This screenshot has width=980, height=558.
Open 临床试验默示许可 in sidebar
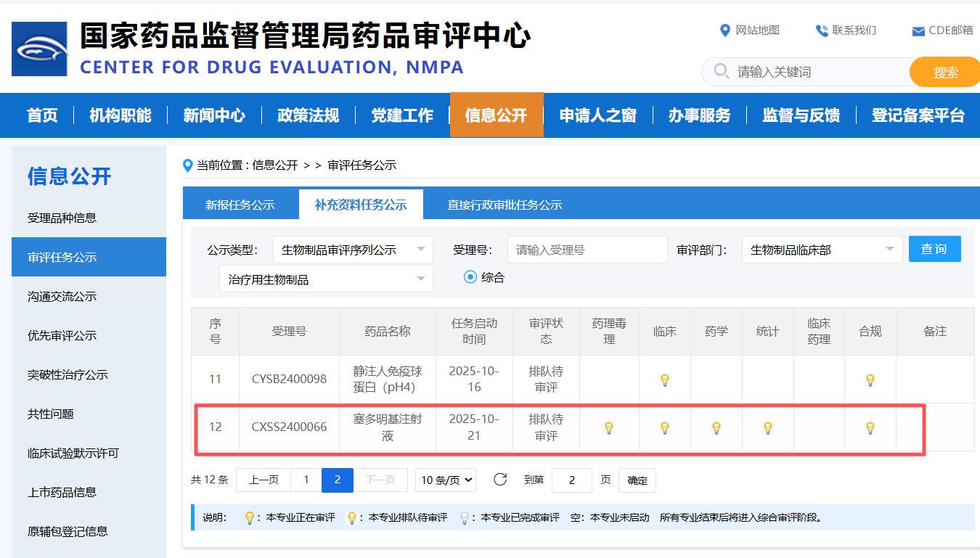(x=89, y=453)
